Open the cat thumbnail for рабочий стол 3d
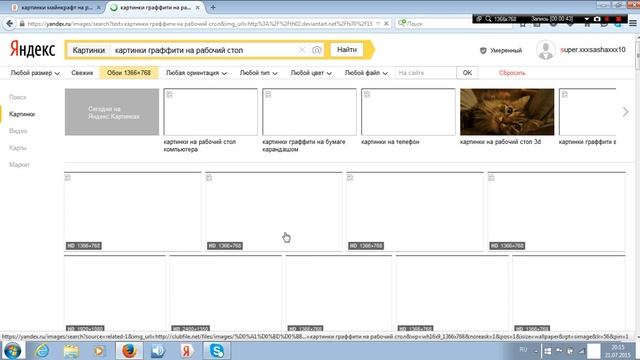This screenshot has height=360, width=640. (507, 112)
